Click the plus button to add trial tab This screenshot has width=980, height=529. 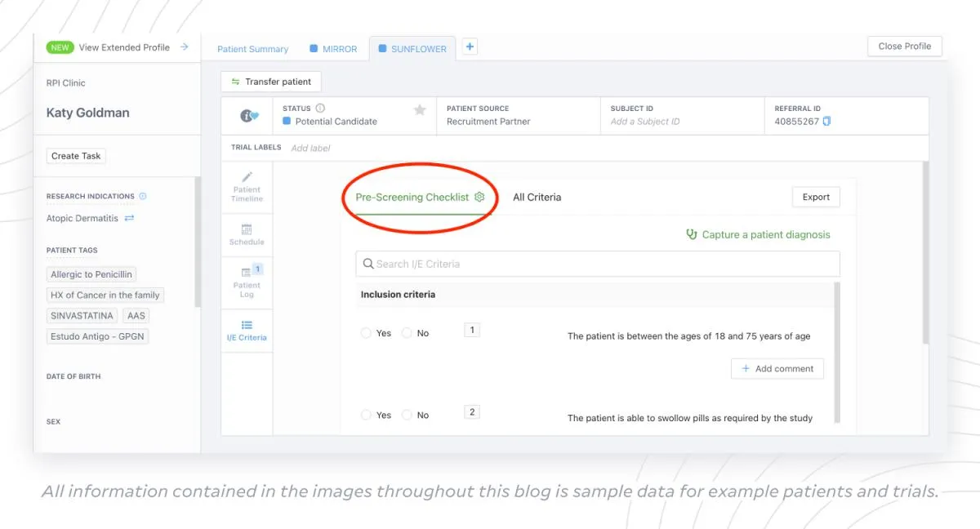click(x=470, y=47)
